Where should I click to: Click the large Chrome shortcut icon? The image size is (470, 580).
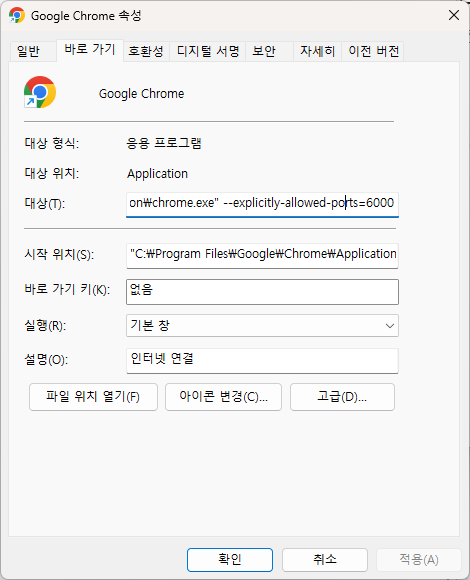pos(40,92)
